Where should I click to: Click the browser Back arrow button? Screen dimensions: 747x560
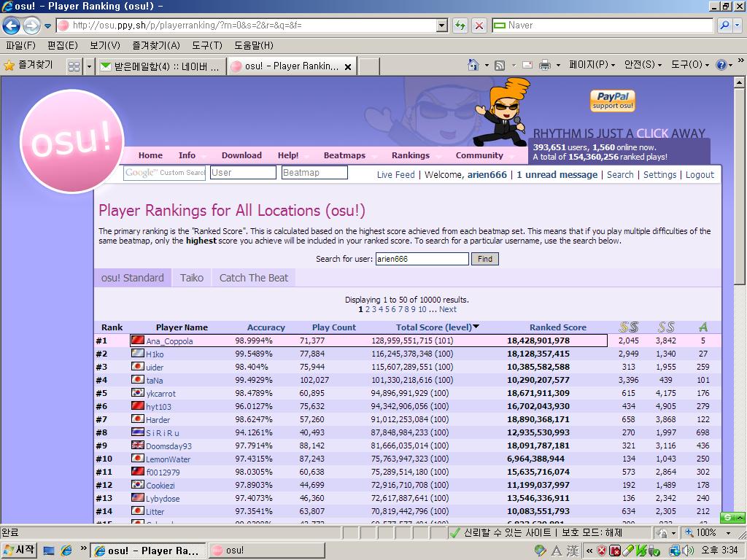click(x=12, y=26)
